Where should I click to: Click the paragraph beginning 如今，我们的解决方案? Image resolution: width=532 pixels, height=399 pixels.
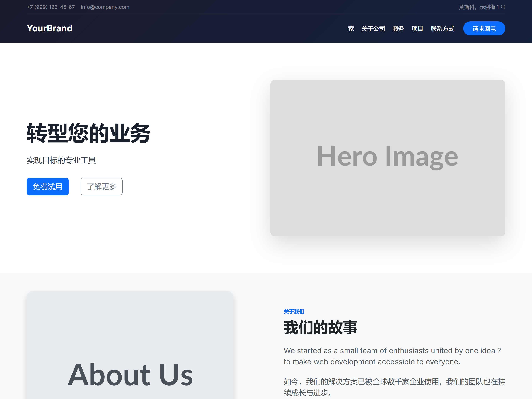(394, 387)
